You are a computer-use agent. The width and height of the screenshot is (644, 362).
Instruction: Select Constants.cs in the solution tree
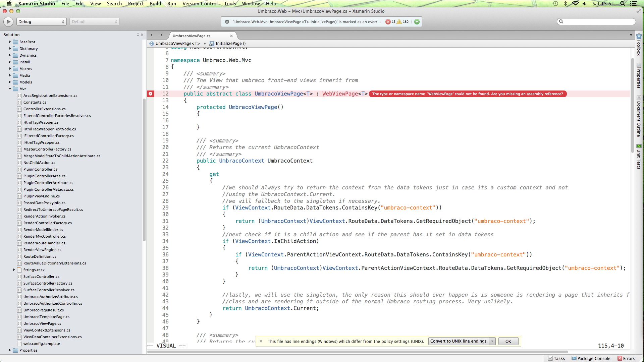point(35,102)
